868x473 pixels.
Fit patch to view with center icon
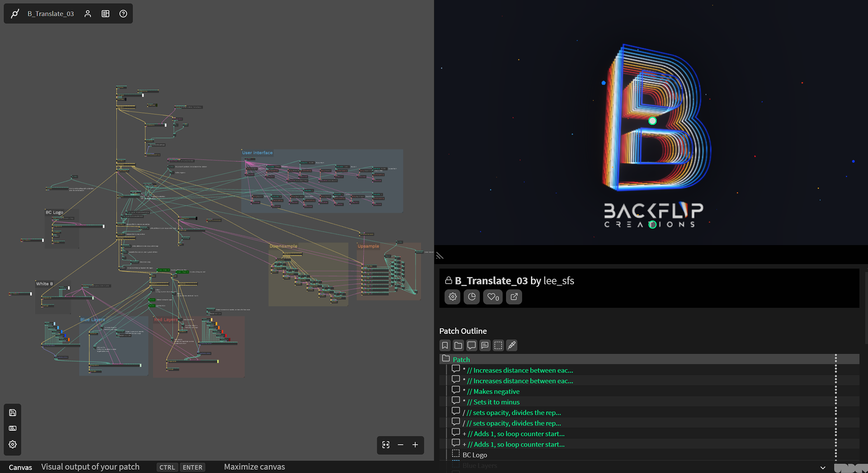(x=386, y=445)
